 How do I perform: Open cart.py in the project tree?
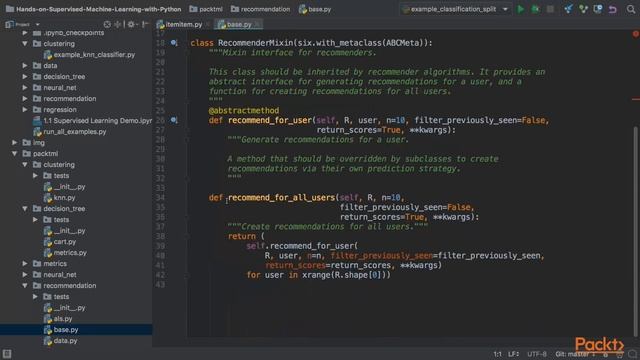(x=60, y=242)
